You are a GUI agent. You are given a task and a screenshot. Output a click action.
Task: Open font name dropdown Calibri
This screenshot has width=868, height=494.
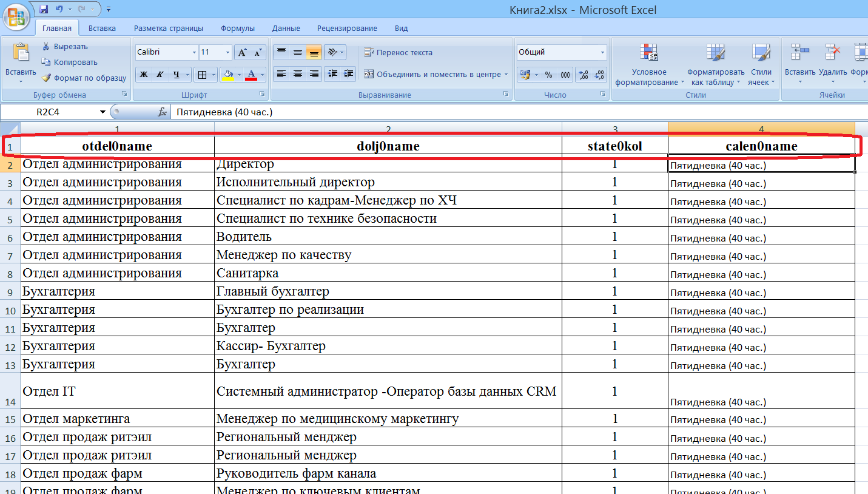point(194,52)
